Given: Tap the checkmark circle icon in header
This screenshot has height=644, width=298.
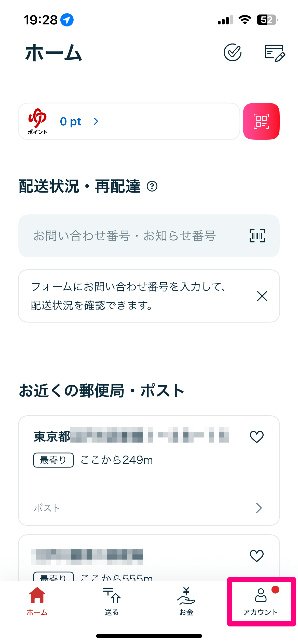Looking at the screenshot, I should click(233, 52).
